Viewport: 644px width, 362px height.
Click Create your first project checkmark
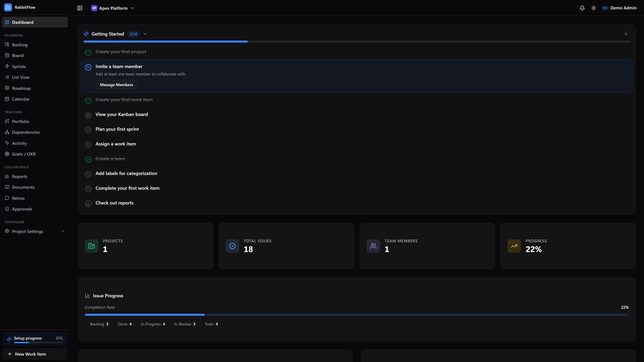[x=88, y=52]
